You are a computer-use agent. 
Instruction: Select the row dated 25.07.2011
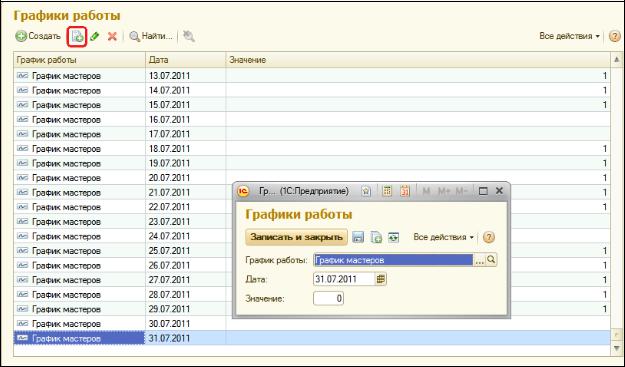pyautogui.click(x=312, y=251)
